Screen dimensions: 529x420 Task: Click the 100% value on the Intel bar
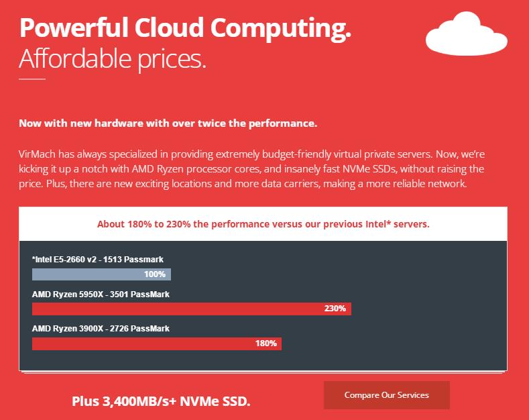pos(154,274)
